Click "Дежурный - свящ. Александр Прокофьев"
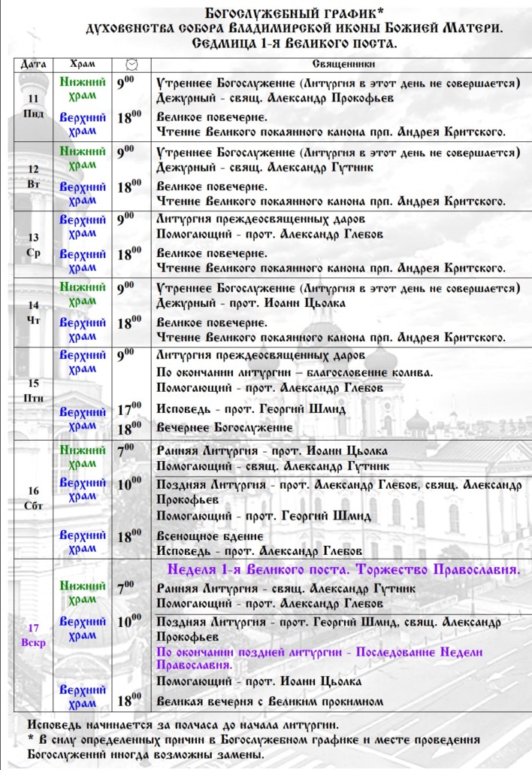 click(x=275, y=98)
